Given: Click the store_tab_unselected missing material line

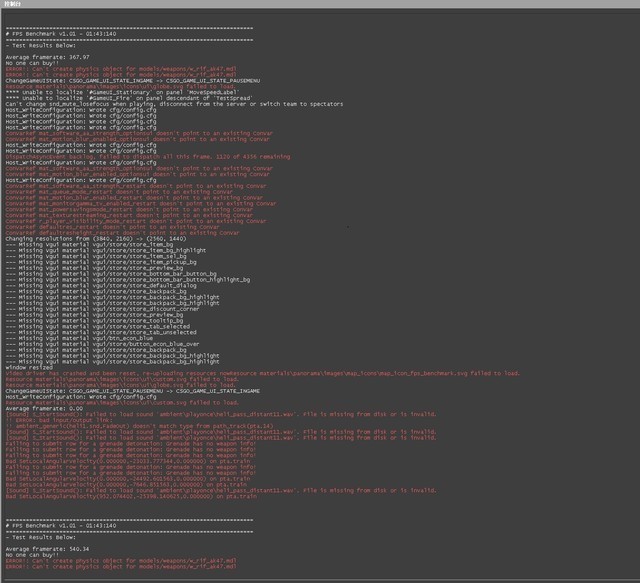Looking at the screenshot, I should (x=101, y=332).
